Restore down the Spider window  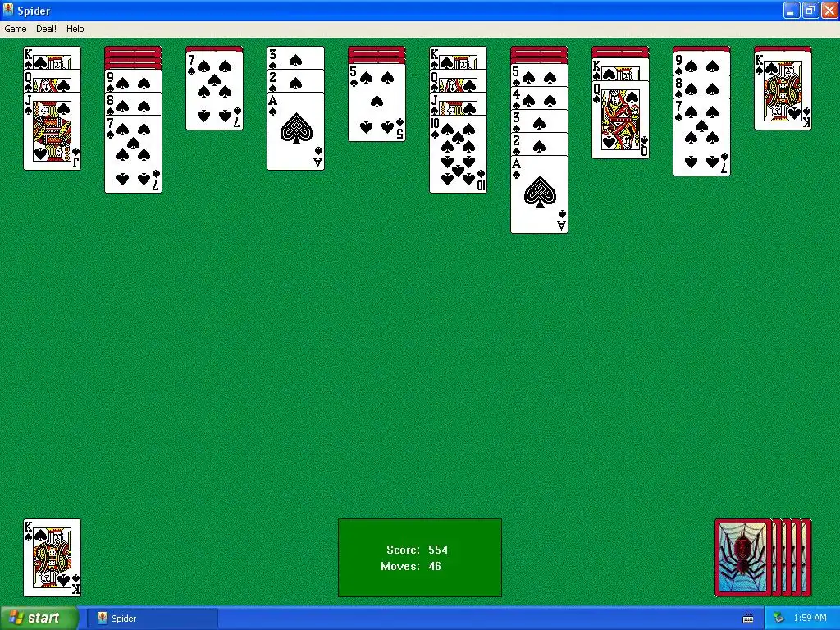click(x=810, y=10)
